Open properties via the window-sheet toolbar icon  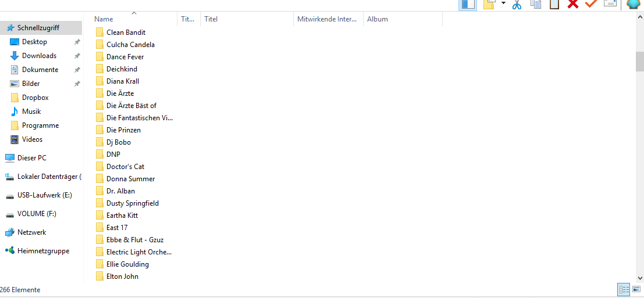coord(610,3)
